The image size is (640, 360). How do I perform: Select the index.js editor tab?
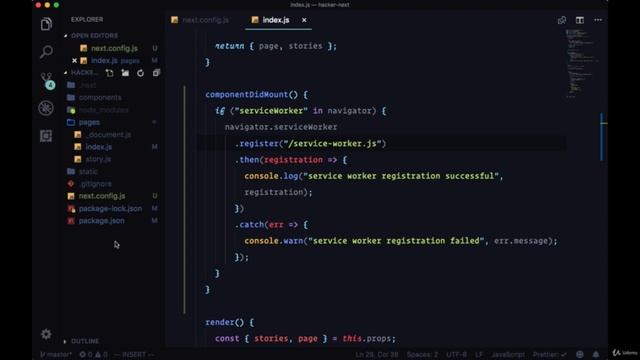(x=278, y=20)
